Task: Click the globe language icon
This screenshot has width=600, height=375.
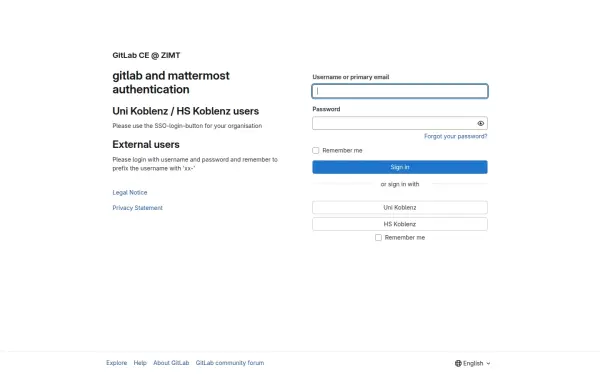Action: (x=458, y=363)
